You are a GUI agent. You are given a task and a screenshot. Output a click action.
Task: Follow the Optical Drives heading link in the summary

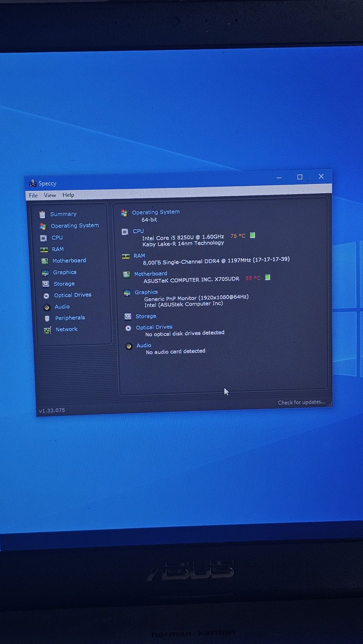point(154,327)
